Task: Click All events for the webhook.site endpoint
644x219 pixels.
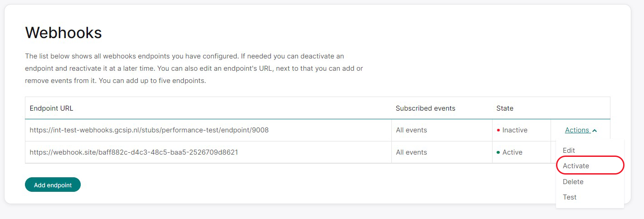Action: pyautogui.click(x=411, y=152)
